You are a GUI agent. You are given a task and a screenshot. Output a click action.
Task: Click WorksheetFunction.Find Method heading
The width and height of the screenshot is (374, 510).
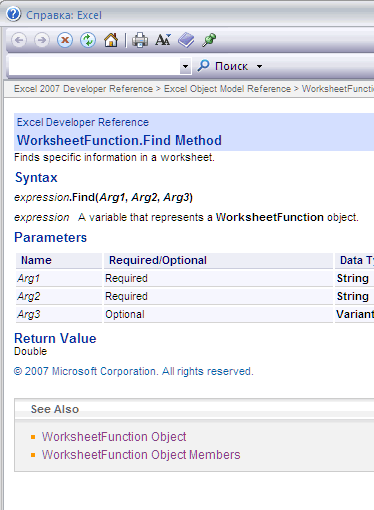(x=119, y=140)
